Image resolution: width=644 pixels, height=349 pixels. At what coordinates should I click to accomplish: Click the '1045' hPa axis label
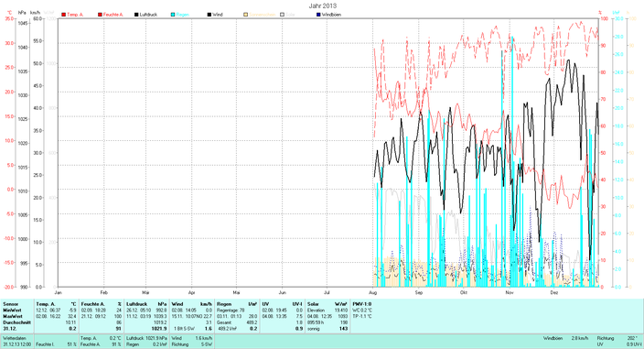point(23,24)
